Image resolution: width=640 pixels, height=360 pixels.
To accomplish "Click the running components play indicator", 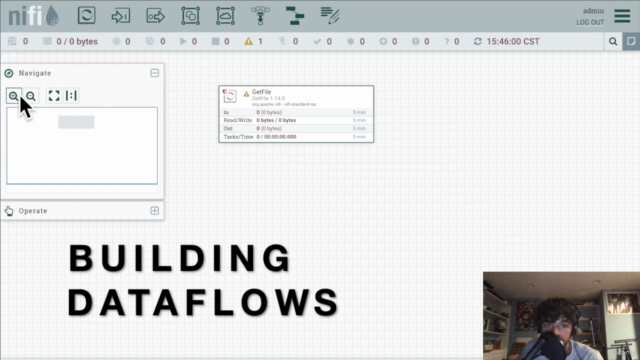I will 188,41.
